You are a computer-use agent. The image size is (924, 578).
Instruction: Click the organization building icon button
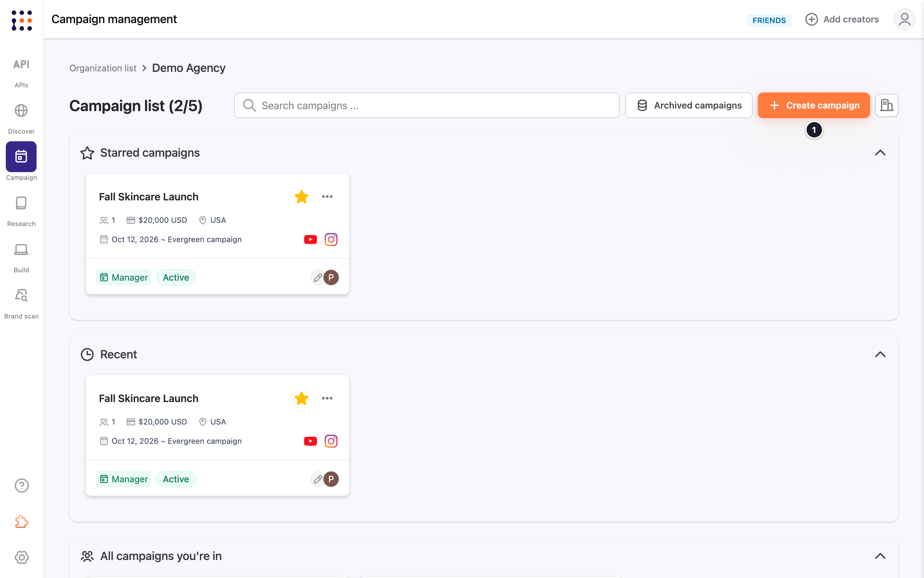(886, 105)
